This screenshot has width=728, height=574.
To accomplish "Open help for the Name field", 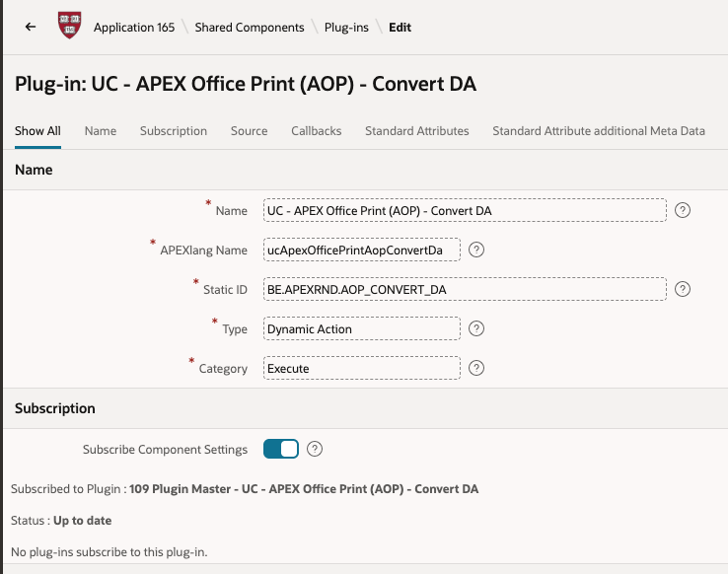I will pos(682,210).
